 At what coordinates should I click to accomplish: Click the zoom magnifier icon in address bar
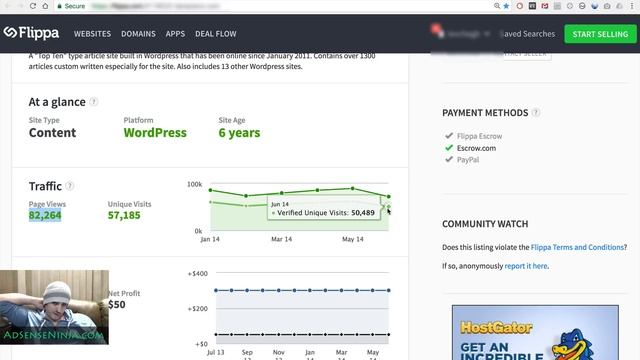point(497,6)
